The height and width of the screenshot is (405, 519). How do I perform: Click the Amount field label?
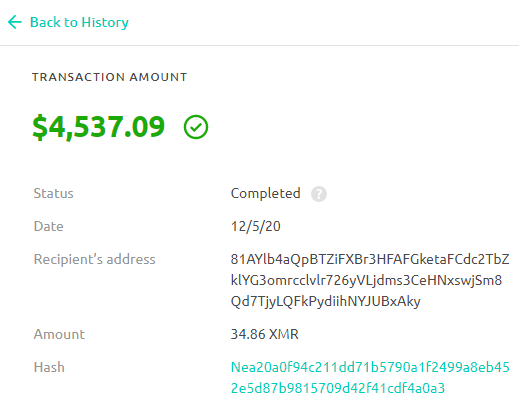click(59, 334)
